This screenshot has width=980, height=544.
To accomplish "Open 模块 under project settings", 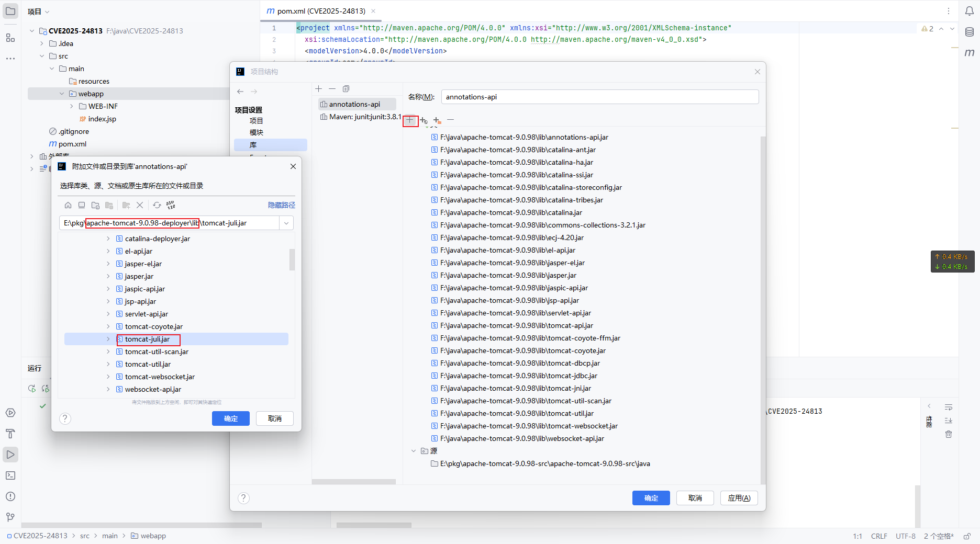I will point(257,133).
